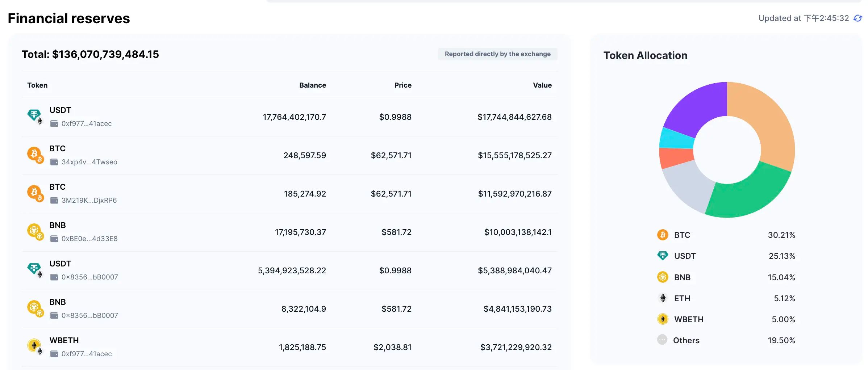The image size is (868, 370).
Task: Click the USDT token icon in the 0×8356...bB0007 row
Action: [35, 270]
